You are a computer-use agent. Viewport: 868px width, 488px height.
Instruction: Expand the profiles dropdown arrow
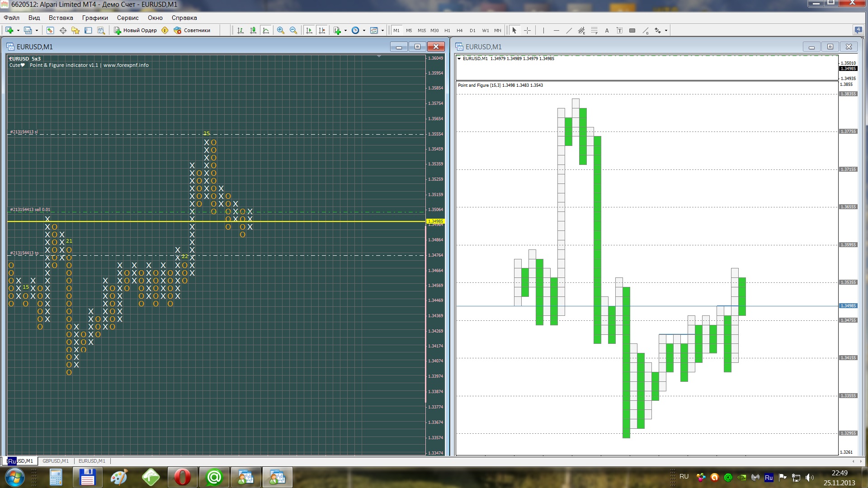click(x=37, y=30)
